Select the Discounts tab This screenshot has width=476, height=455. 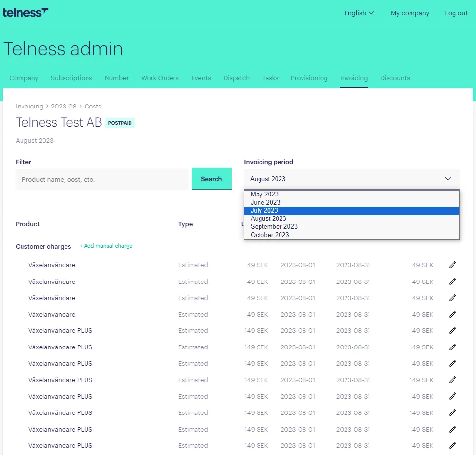[x=395, y=78]
